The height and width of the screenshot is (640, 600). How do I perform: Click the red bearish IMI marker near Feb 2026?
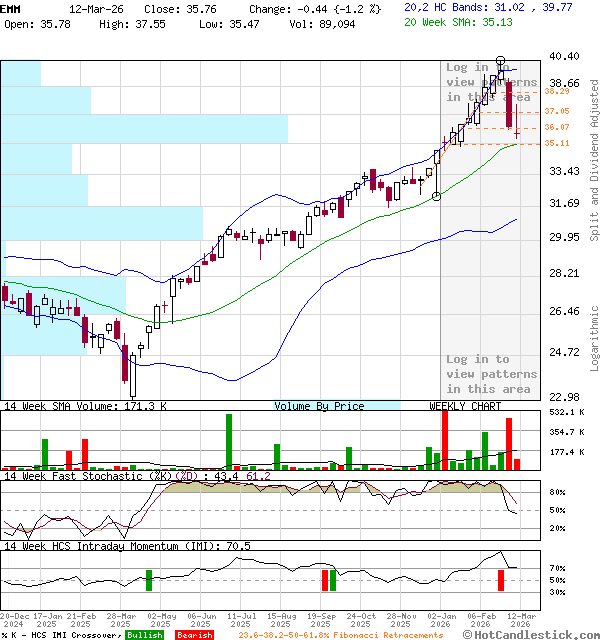click(501, 580)
